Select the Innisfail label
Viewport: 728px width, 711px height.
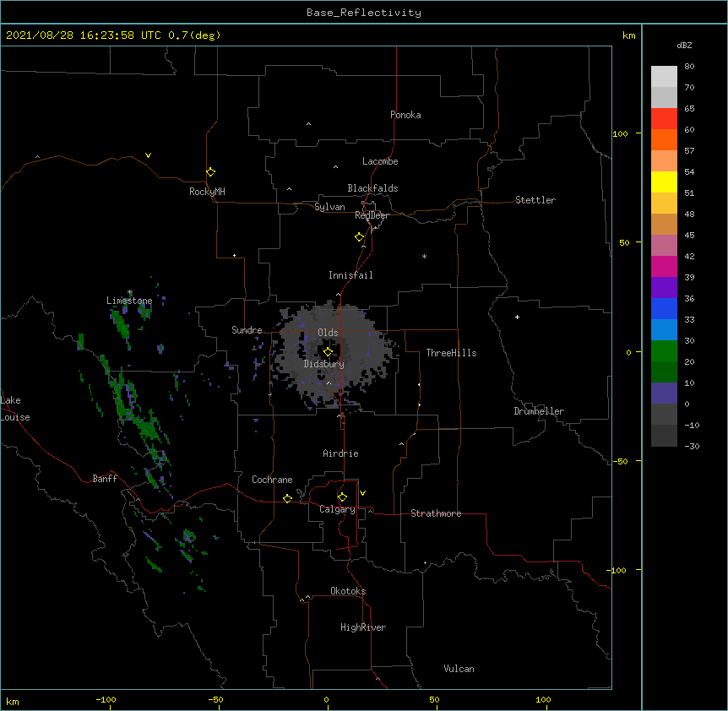[x=350, y=275]
